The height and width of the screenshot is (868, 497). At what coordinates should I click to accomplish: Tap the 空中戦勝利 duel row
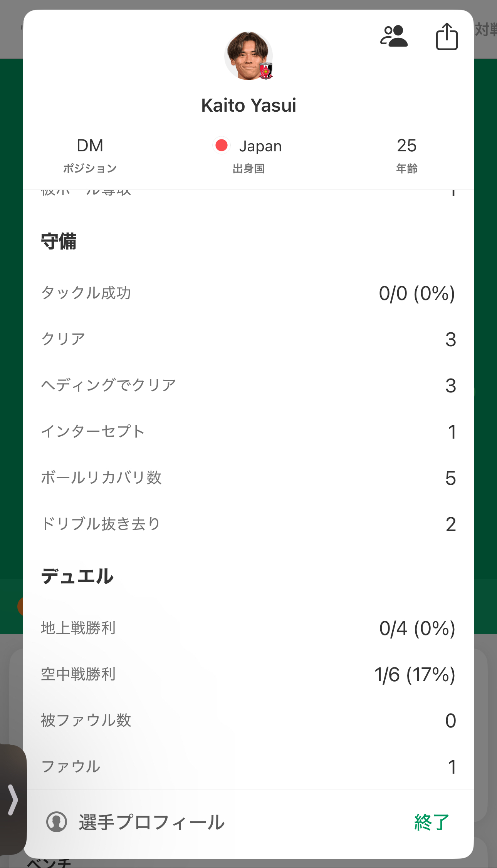(248, 674)
